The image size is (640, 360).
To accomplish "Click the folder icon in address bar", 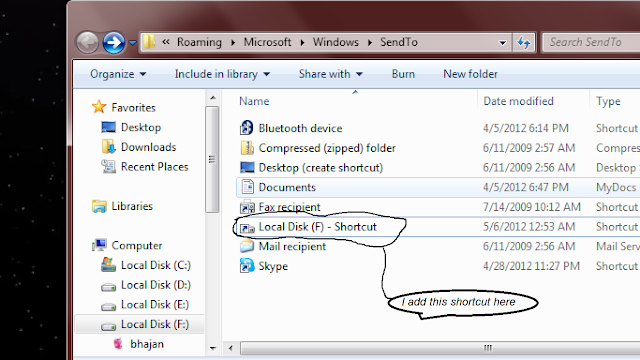I will [x=149, y=42].
